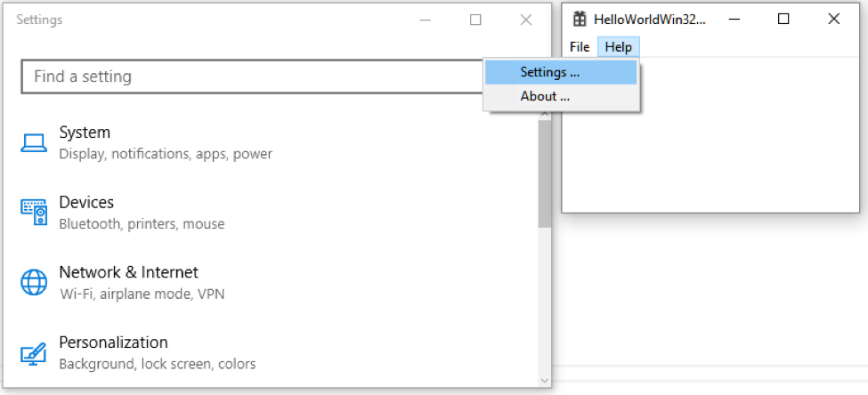Click the Settings list scrollbar thumb
Viewport: 868px width, 395px height.
point(544,173)
